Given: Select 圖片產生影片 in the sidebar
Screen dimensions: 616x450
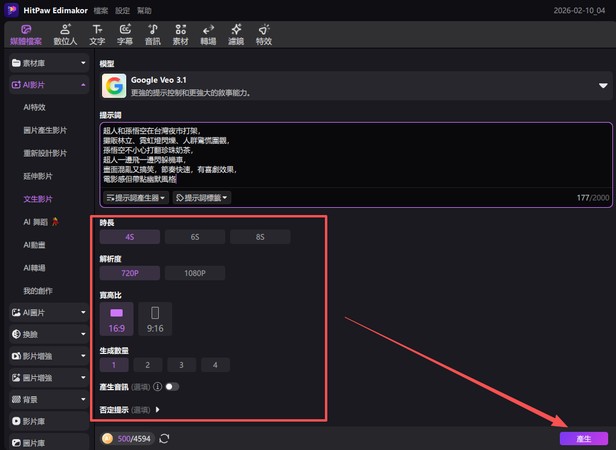Looking at the screenshot, I should pos(45,130).
